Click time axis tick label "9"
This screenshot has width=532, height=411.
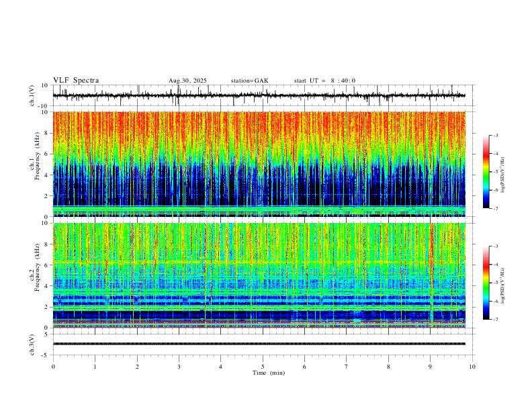point(430,367)
